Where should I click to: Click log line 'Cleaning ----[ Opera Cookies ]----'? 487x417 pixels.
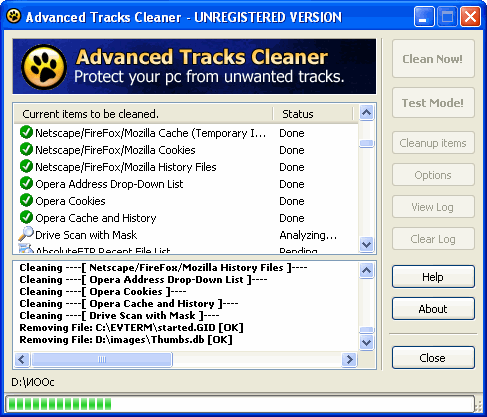click(x=103, y=292)
